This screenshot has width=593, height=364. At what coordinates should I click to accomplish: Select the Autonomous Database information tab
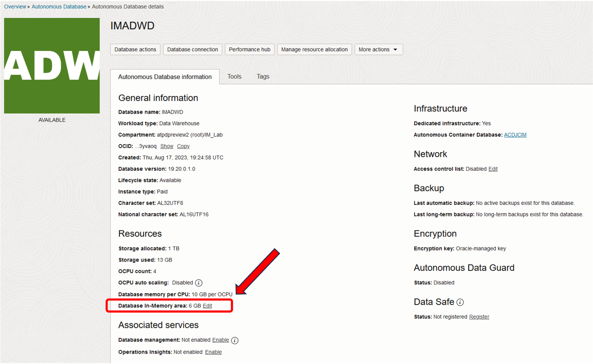click(x=165, y=77)
